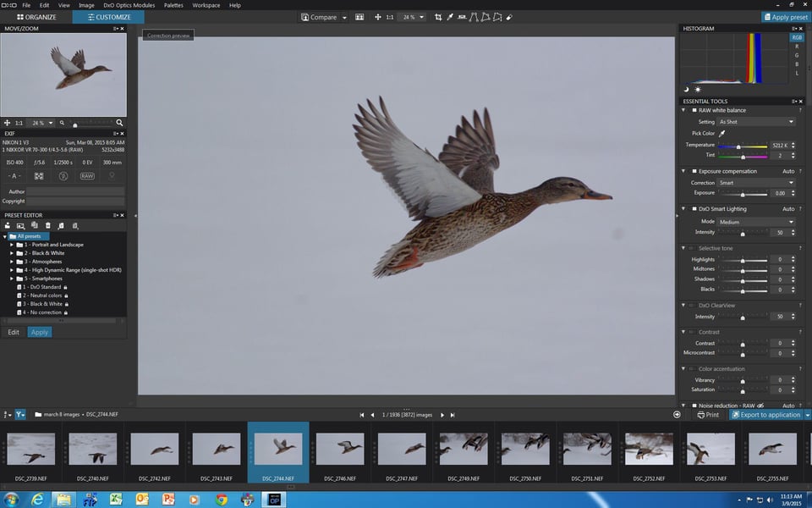Click the Pick Color eyedropper for white balance
Viewport: 812px width, 508px height.
point(721,133)
